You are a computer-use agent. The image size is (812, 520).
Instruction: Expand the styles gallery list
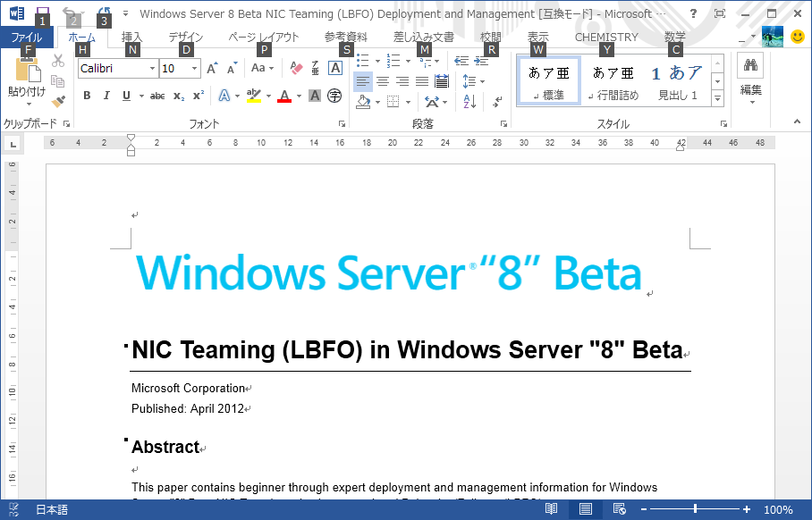click(717, 96)
